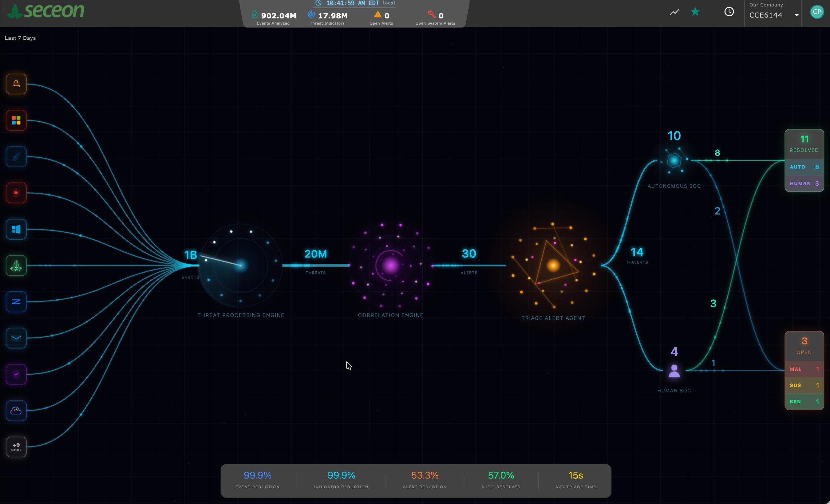Select the Autonomous SOC hexagon node
Image resolution: width=830 pixels, height=504 pixels.
(674, 161)
